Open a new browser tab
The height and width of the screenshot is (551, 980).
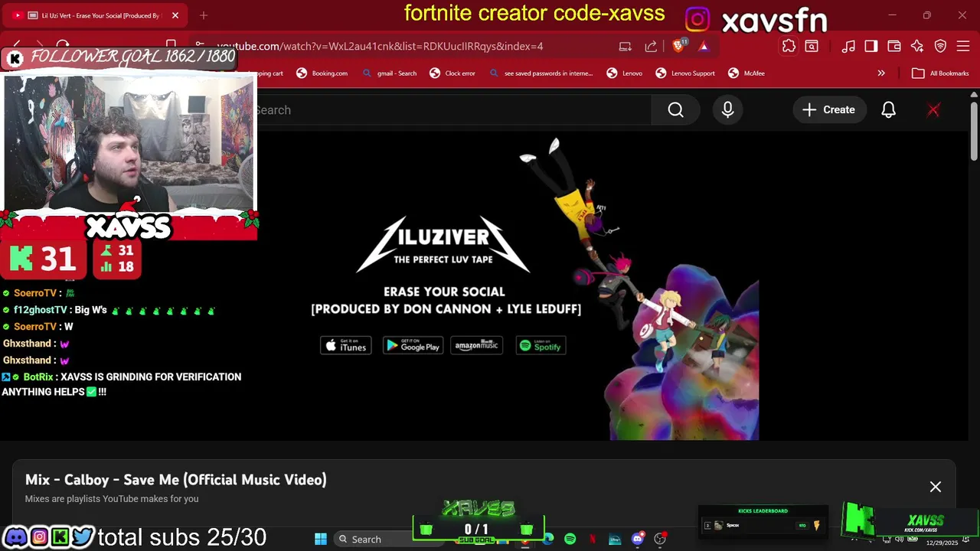tap(204, 15)
